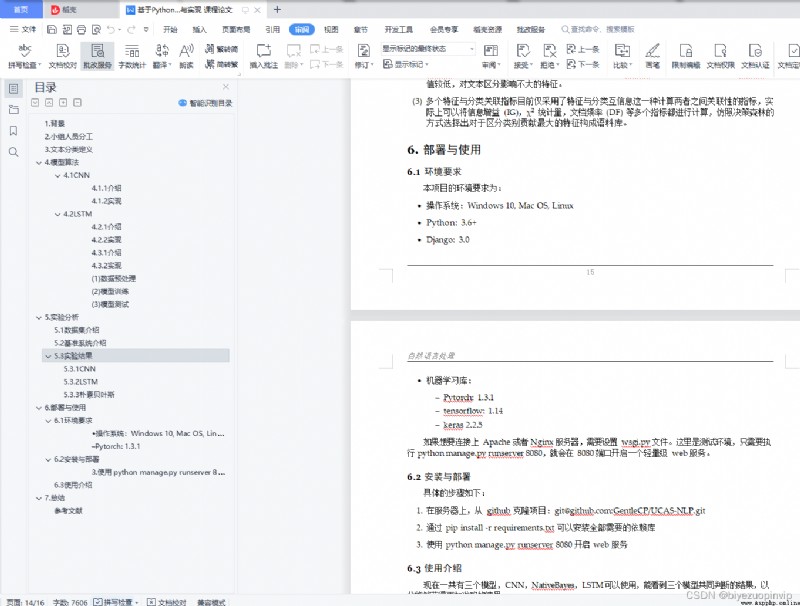Viewport: 800px width, 606px height.
Task: Open the 比较 compare dropdown
Action: 622,56
